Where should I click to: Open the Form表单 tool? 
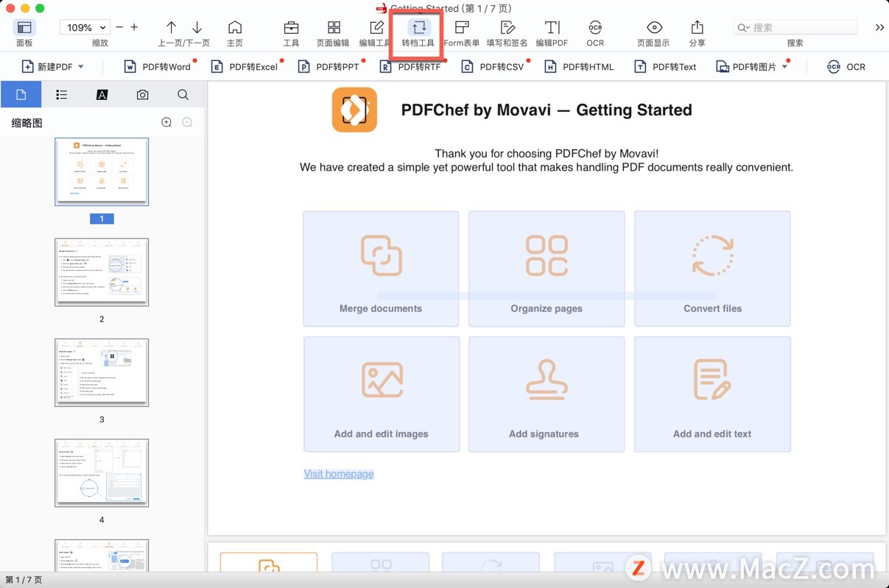tap(462, 27)
